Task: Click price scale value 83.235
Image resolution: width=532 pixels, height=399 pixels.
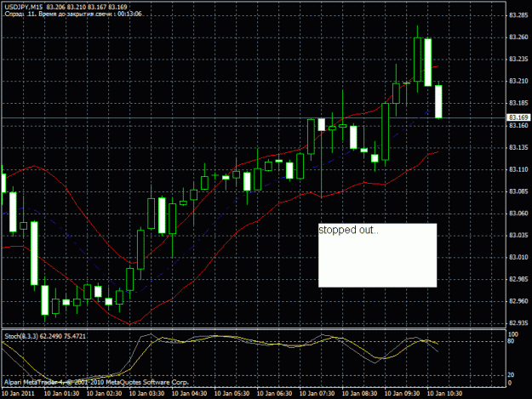Action: (x=518, y=59)
